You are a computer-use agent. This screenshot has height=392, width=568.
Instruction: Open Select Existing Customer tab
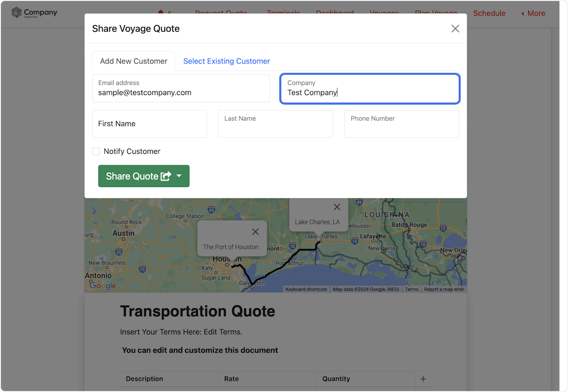226,61
